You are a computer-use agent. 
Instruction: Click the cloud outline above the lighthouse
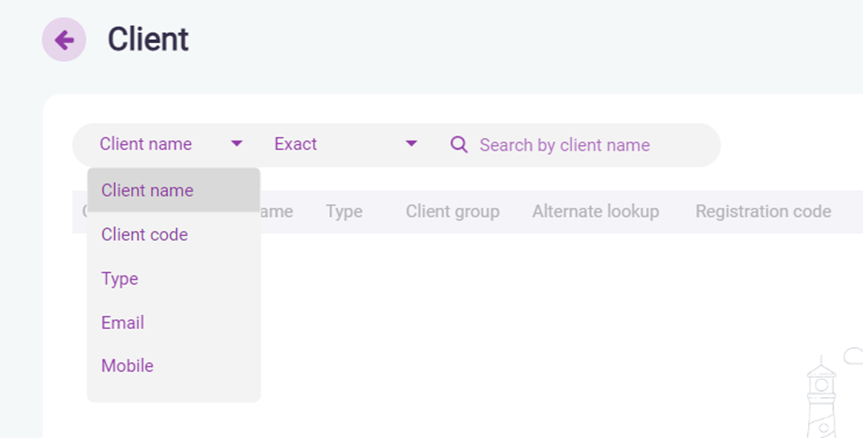[853, 355]
